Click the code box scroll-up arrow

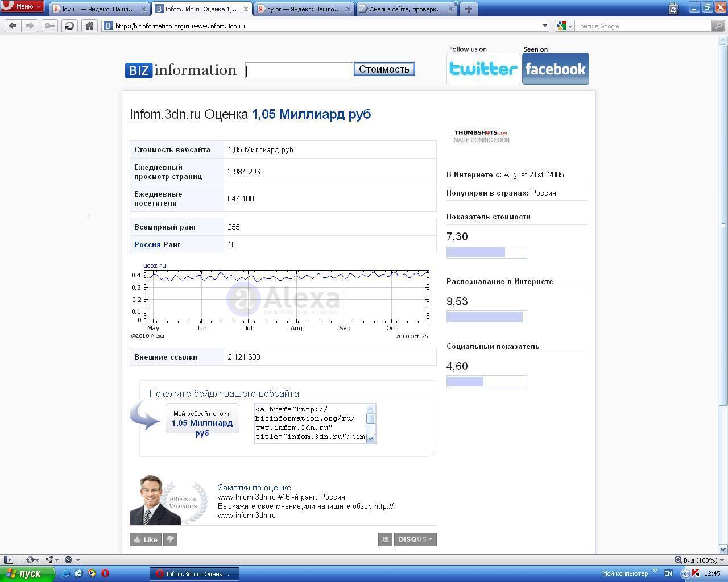click(x=371, y=408)
